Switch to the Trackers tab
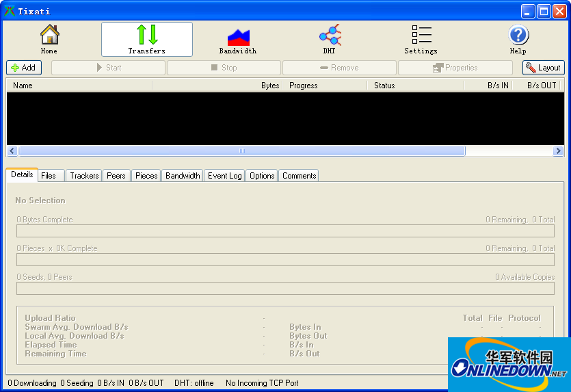The width and height of the screenshot is (571, 392). [84, 176]
